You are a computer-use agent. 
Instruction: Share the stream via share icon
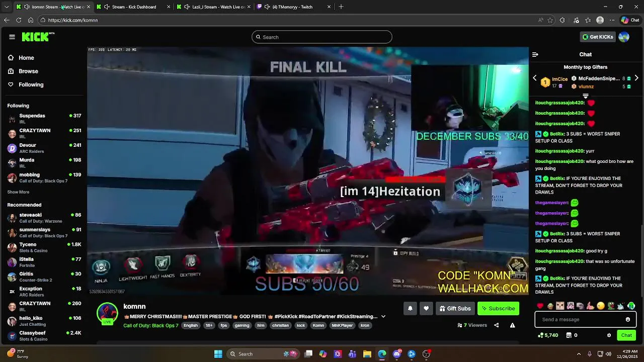tap(496, 325)
